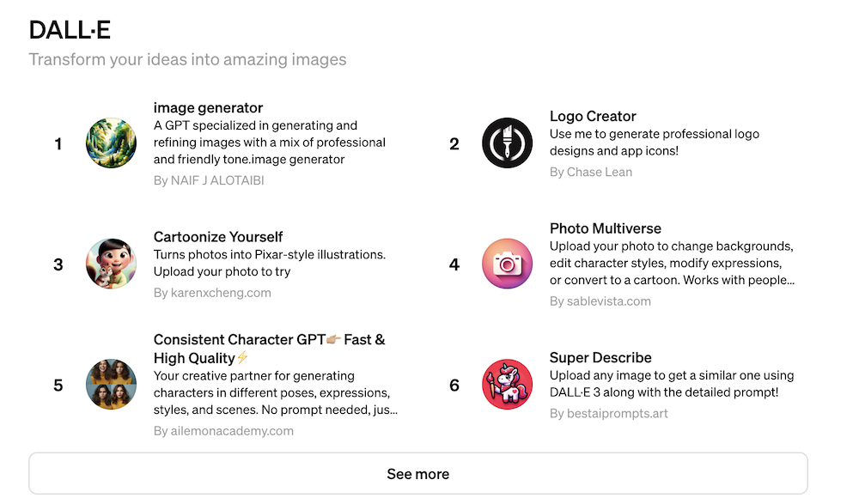The image size is (859, 504).
Task: Click the Logo Creator paintbrush icon
Action: click(508, 143)
